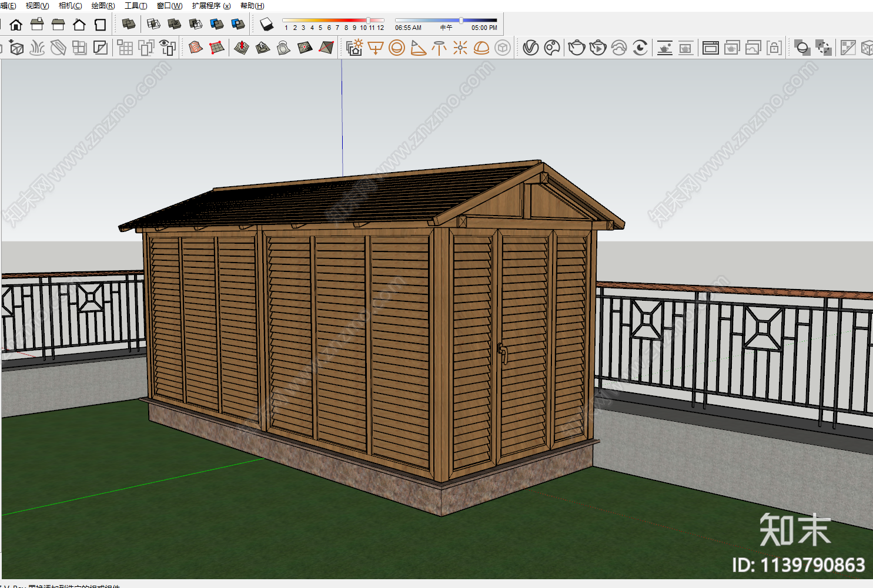Select the Left side view icon
This screenshot has width=873, height=588.
click(58, 25)
